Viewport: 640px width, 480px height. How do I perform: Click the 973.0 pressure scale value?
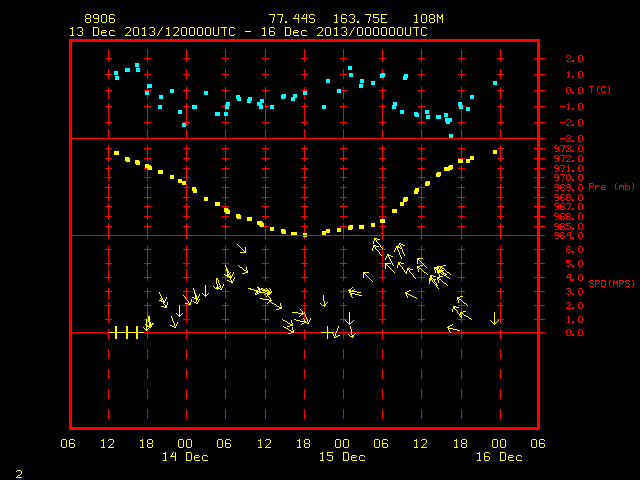pyautogui.click(x=568, y=149)
